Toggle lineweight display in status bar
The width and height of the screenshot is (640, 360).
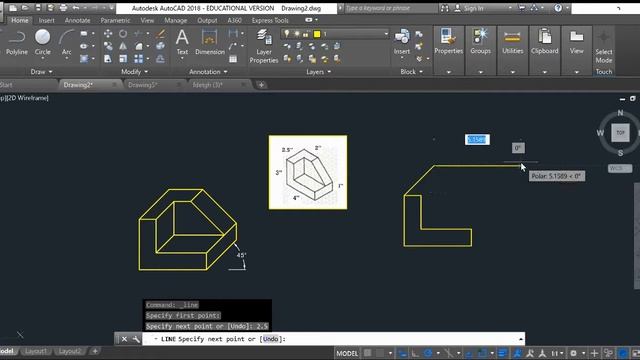click(x=503, y=353)
